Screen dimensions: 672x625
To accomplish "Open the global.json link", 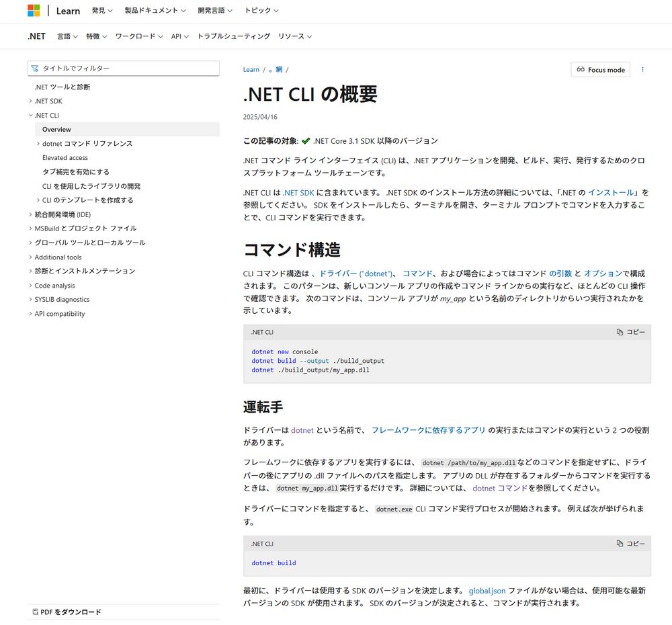I will 487,591.
